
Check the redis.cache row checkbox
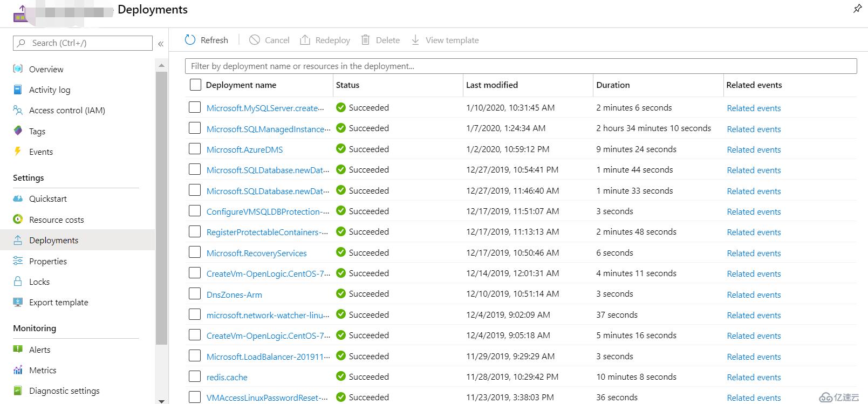pyautogui.click(x=195, y=376)
